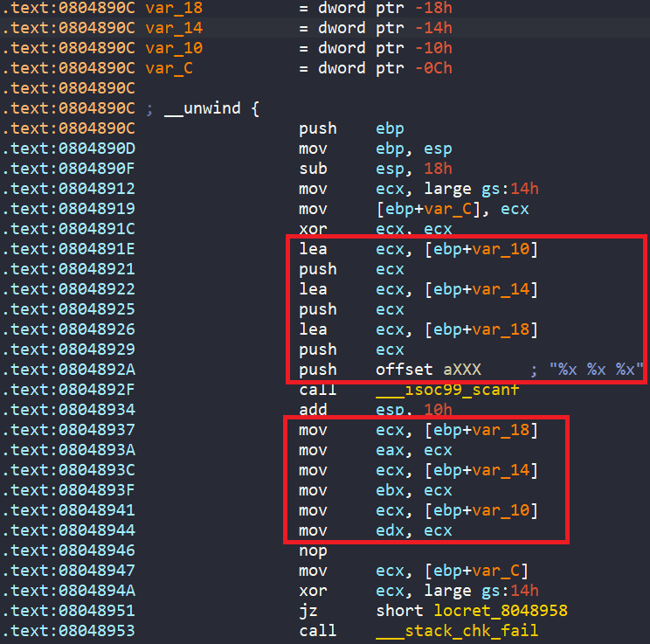The height and width of the screenshot is (644, 650).
Task: Select the push ebp instruction
Action: tap(351, 128)
